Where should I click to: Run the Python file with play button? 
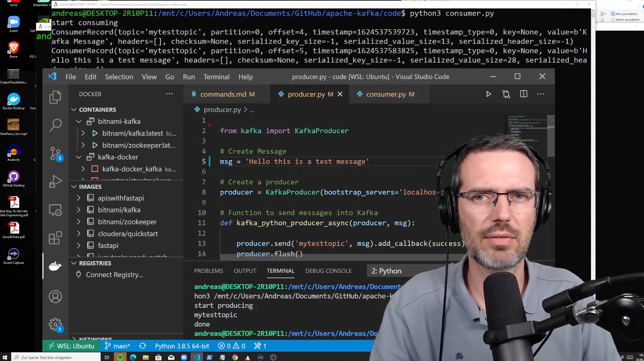(488, 94)
